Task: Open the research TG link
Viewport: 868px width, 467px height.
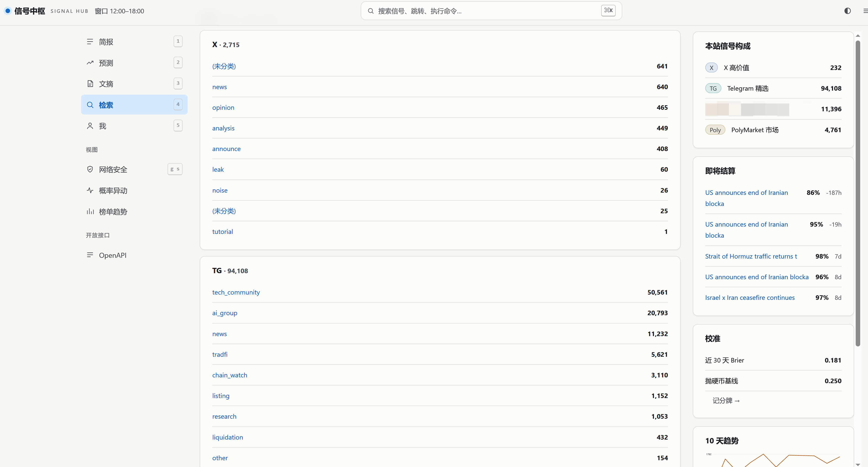Action: (224, 416)
